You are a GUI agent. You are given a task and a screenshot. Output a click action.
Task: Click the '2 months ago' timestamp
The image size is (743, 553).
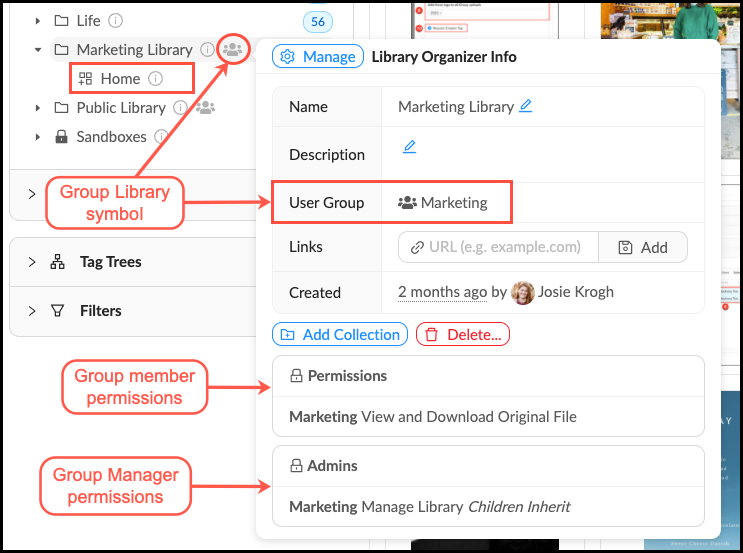pyautogui.click(x=442, y=292)
